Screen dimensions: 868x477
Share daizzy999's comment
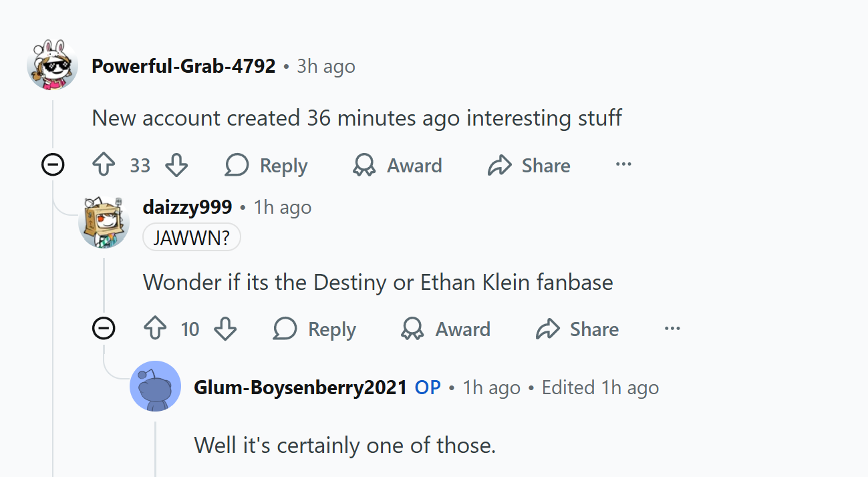click(x=577, y=329)
